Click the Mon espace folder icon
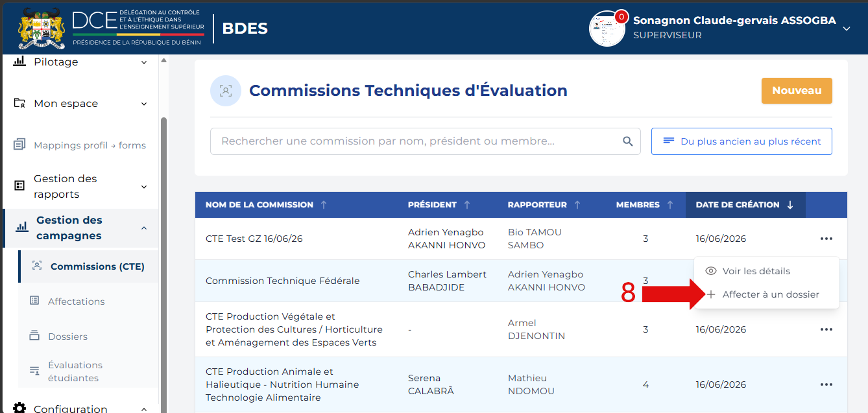The width and height of the screenshot is (868, 413). [x=19, y=103]
